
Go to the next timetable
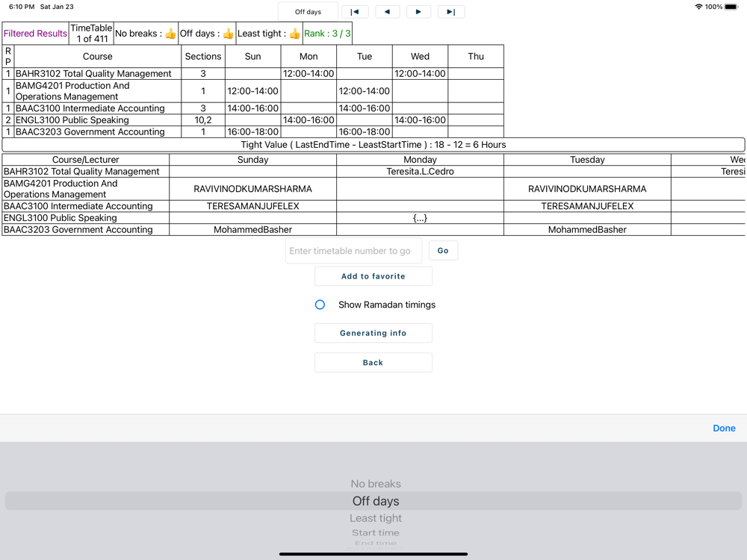tap(418, 12)
